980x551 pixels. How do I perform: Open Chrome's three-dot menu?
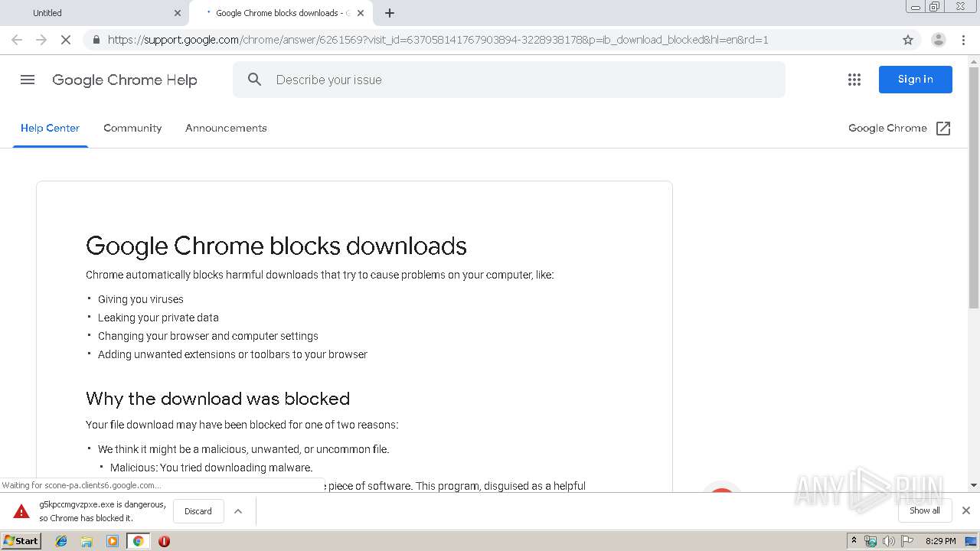point(963,40)
